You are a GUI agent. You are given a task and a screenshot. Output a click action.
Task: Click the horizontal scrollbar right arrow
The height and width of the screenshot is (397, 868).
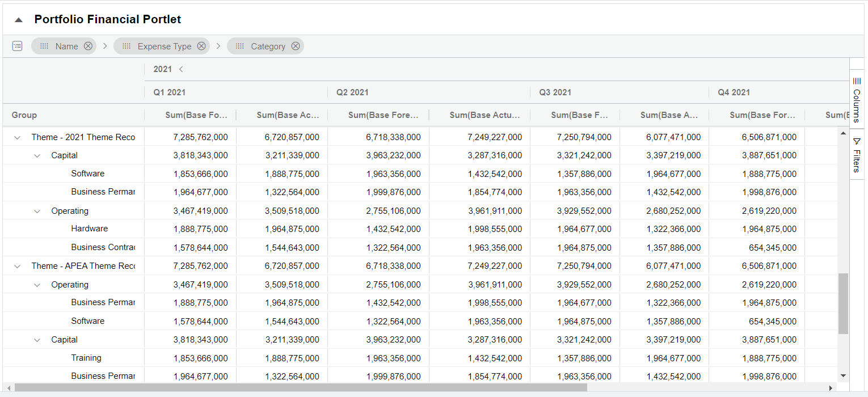tap(831, 388)
